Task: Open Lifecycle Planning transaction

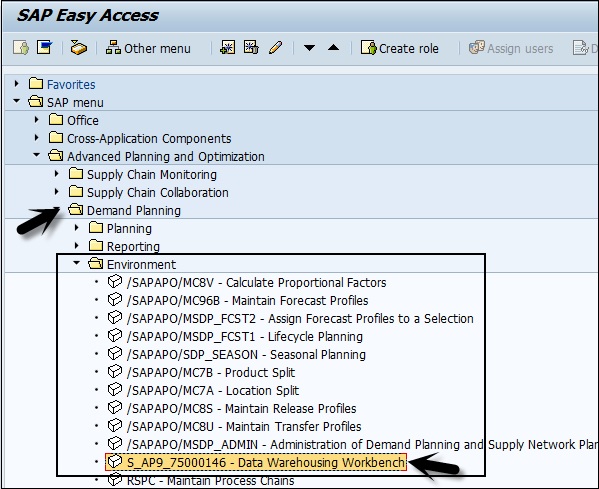Action: (244, 336)
